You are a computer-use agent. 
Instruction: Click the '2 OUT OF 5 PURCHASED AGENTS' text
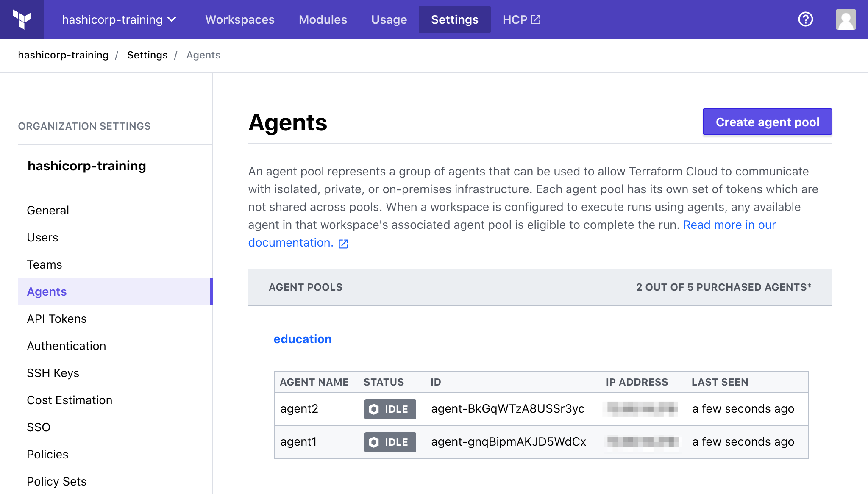(723, 287)
